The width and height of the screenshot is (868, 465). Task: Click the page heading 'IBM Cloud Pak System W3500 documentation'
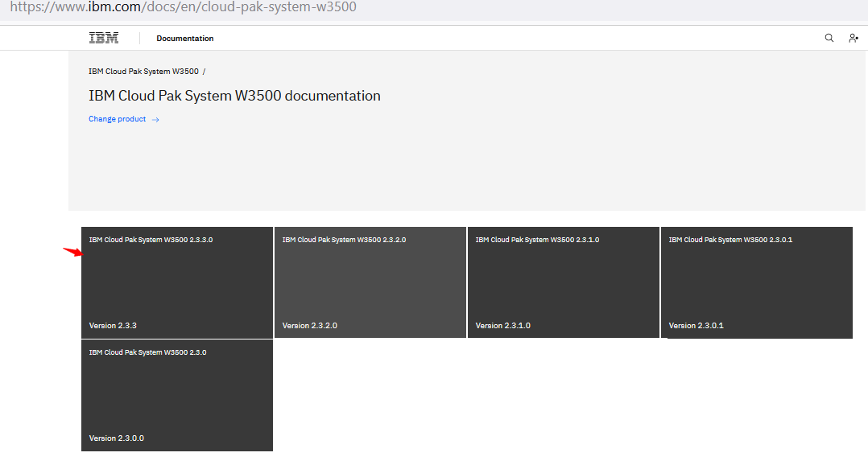pos(235,96)
